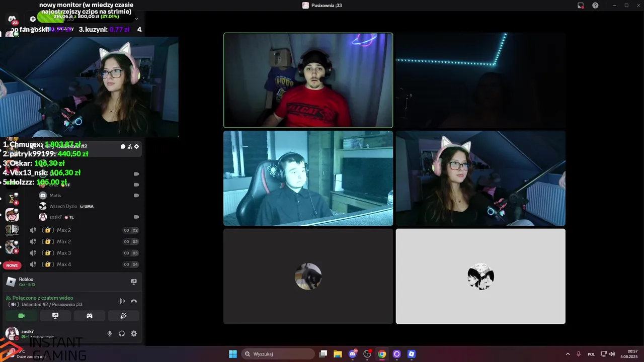Select zosik7 in voice participants list
Screen dimensions: 644x362
coord(55,217)
